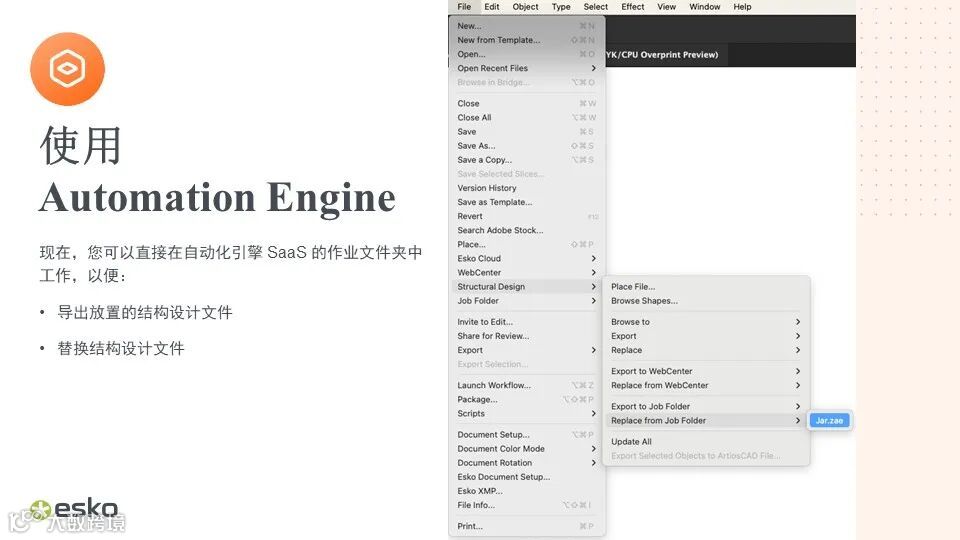Image resolution: width=960 pixels, height=540 pixels.
Task: Choose New... from File menu
Action: pos(527,26)
